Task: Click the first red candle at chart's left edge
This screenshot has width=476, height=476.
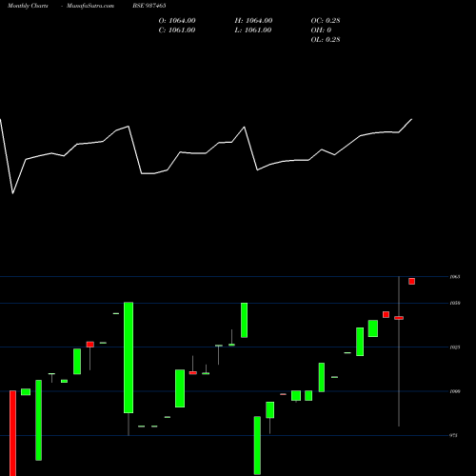Action: click(12, 433)
